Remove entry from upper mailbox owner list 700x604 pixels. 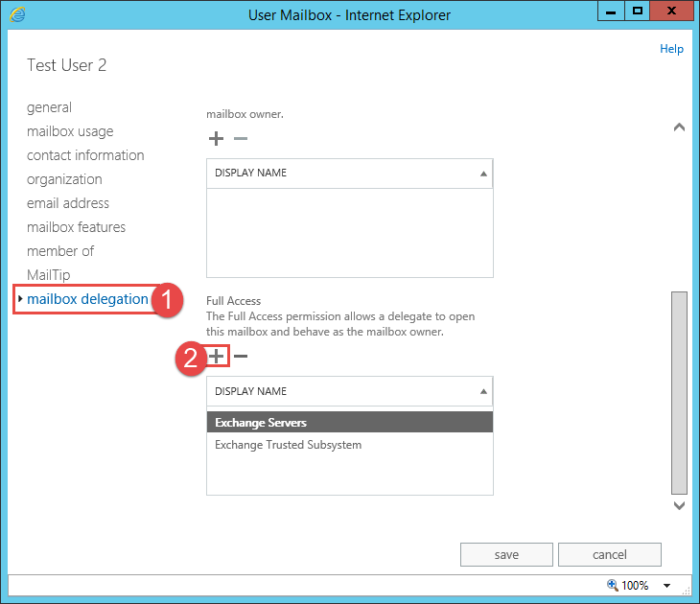point(241,138)
